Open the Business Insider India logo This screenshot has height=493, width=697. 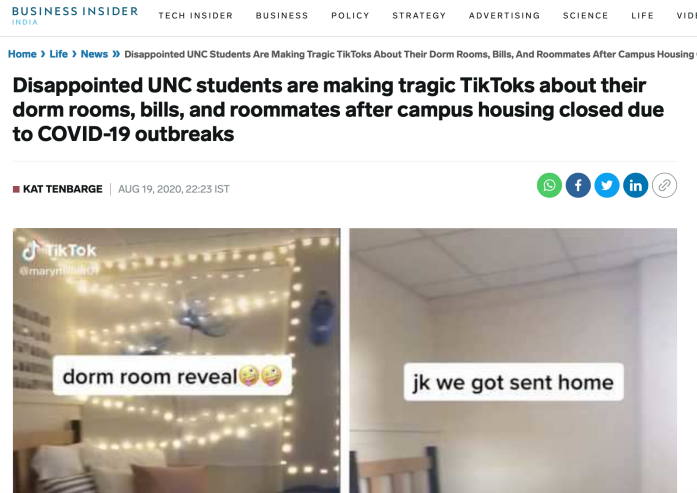(75, 15)
